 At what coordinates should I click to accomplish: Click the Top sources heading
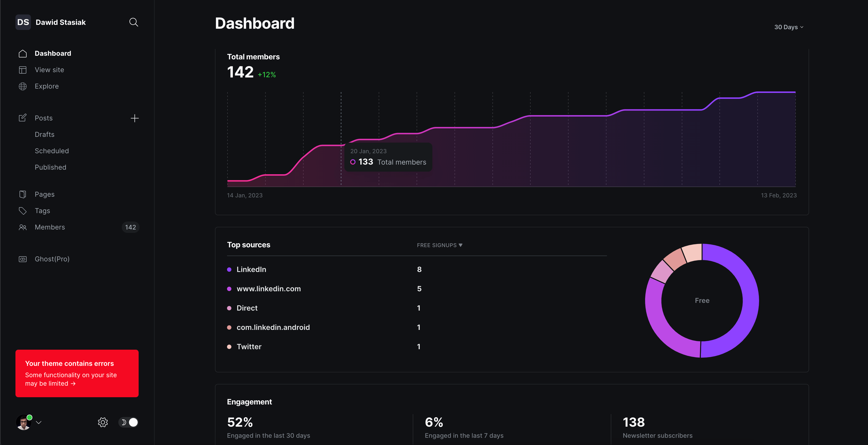tap(249, 245)
